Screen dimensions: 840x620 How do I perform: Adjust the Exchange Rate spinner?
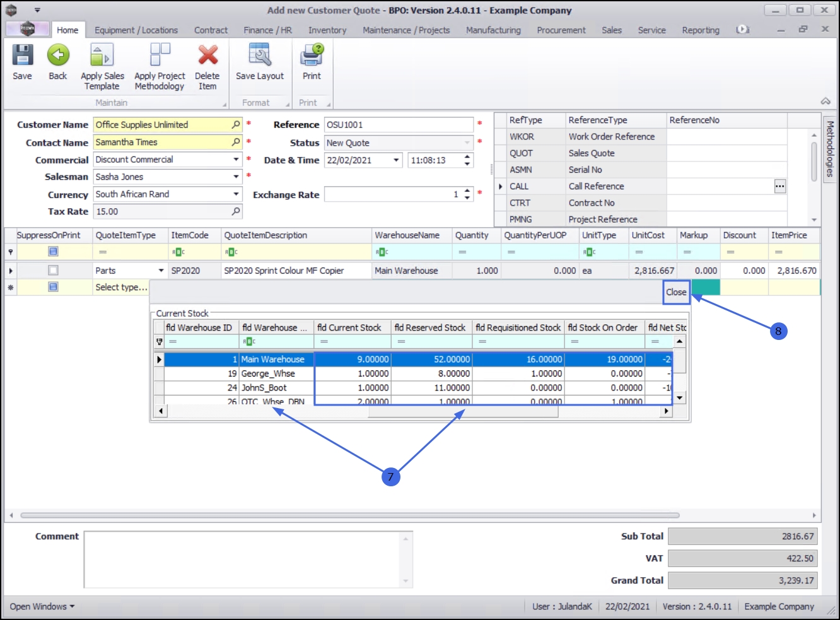point(467,194)
